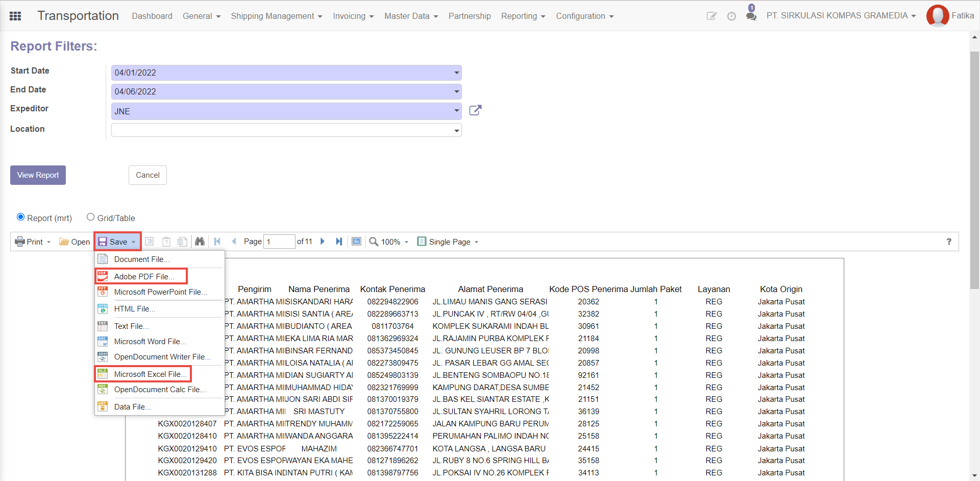This screenshot has height=481, width=980.
Task: Expand the End Date dropdown
Action: point(456,91)
